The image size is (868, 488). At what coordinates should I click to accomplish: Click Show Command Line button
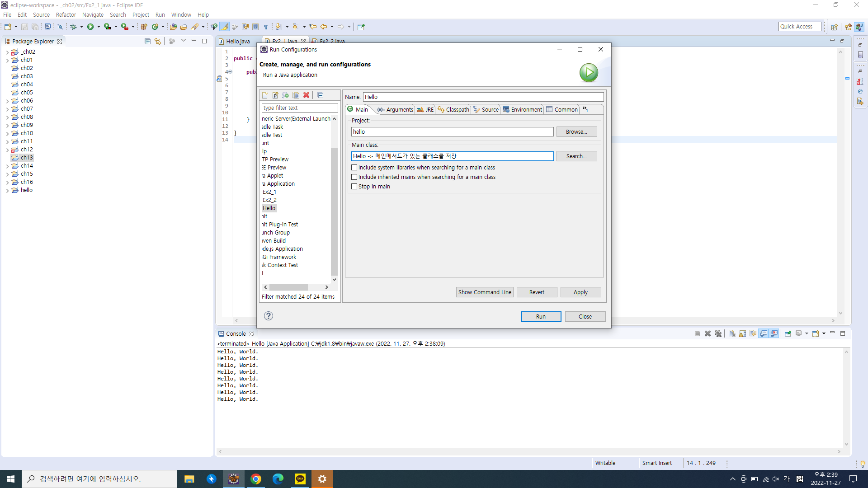coord(485,292)
